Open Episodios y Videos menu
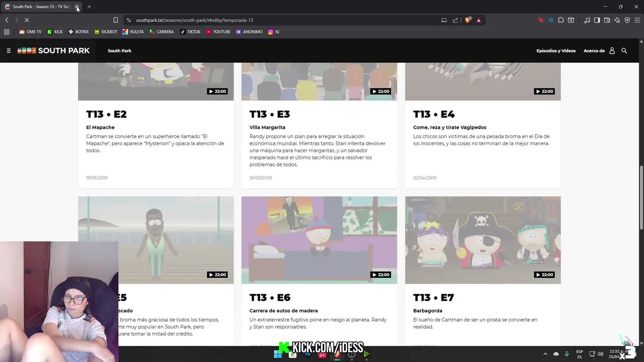This screenshot has height=362, width=644. coord(556,51)
